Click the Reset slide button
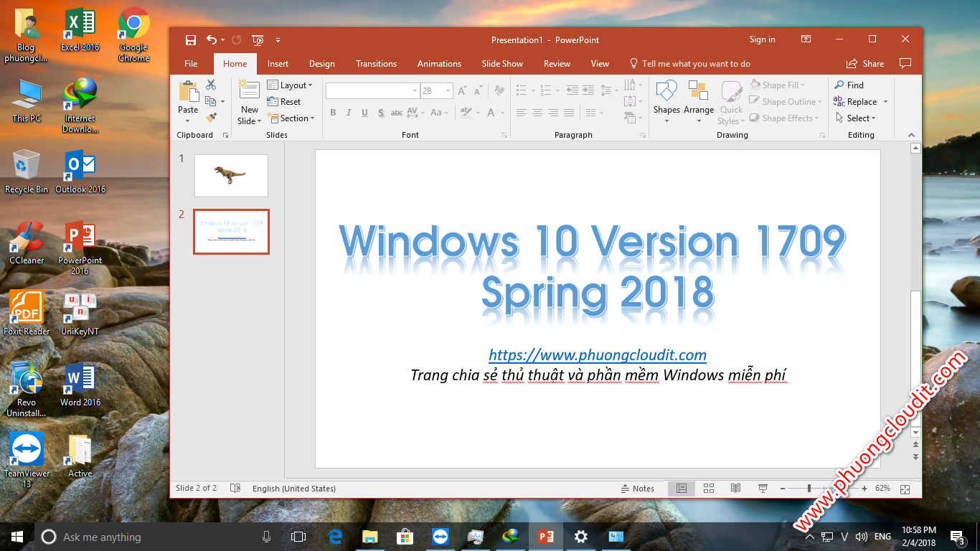The width and height of the screenshot is (980, 551). [284, 101]
